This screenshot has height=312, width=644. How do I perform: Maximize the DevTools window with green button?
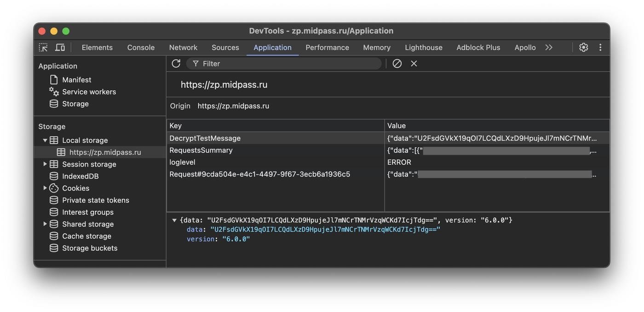pos(66,31)
